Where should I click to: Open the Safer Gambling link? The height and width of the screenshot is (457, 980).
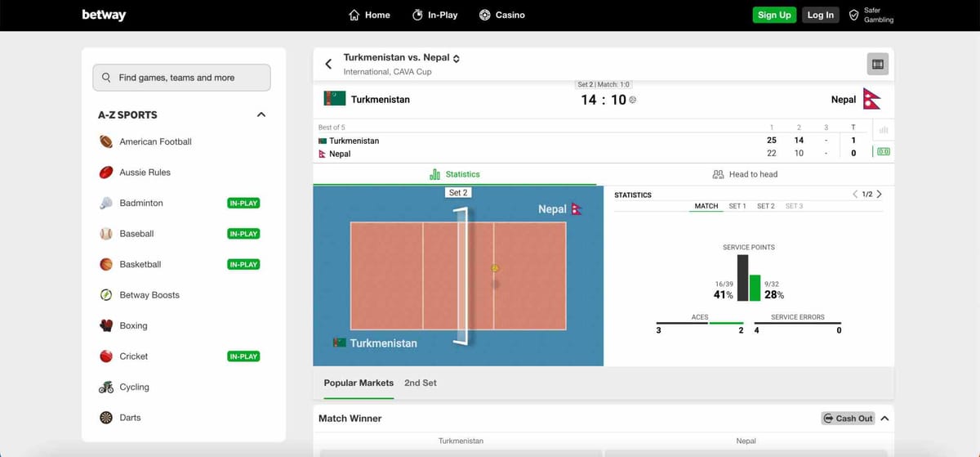point(871,15)
